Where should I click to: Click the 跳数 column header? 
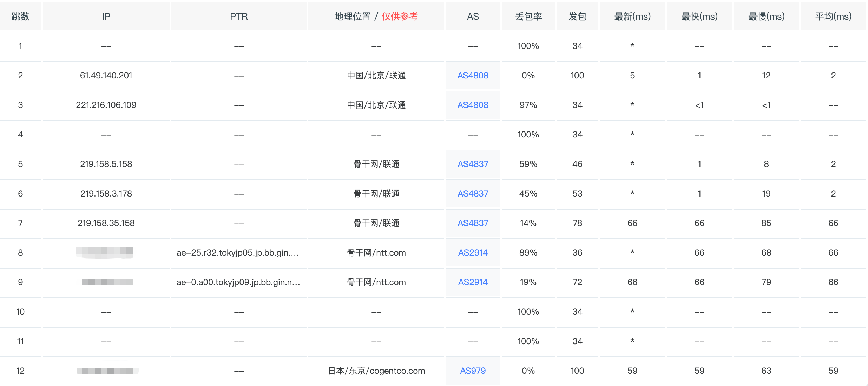coord(20,17)
